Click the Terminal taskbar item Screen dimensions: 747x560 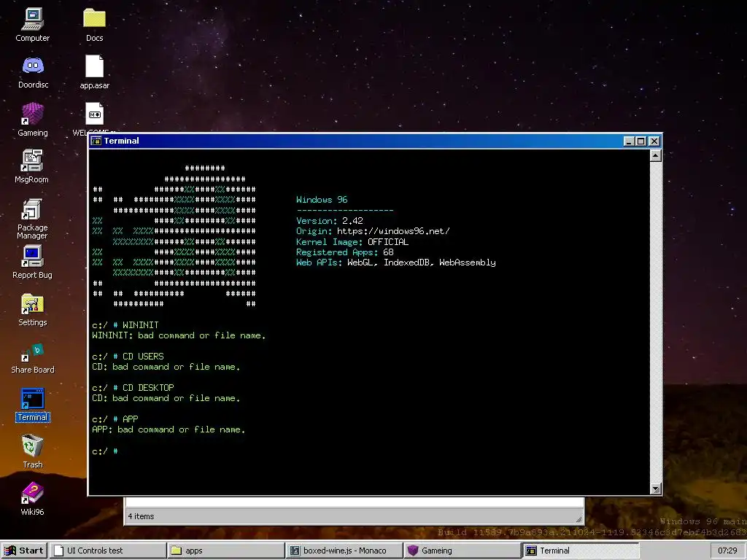[580, 551]
